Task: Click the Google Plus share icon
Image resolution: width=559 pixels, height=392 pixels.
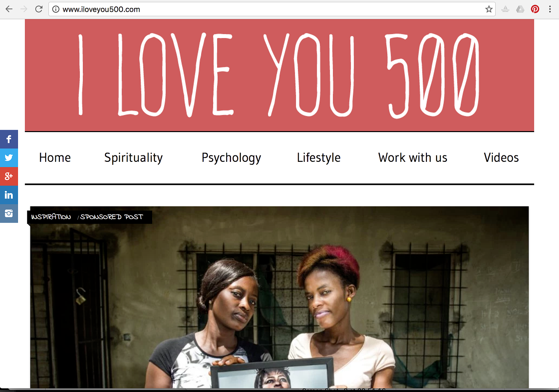Action: [x=9, y=177]
